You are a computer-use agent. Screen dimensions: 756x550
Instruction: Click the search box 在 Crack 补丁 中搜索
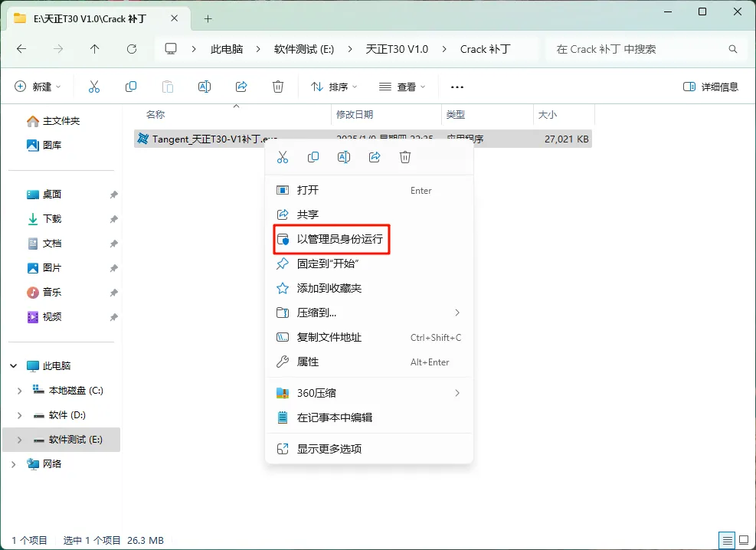647,49
